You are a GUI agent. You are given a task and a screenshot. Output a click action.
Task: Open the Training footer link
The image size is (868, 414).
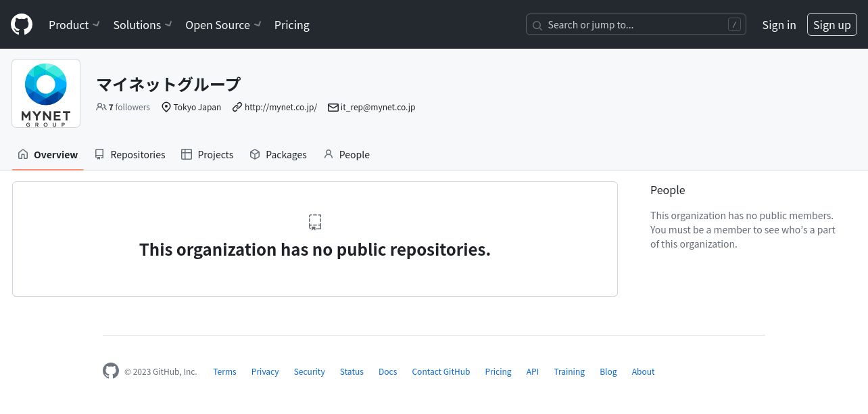pyautogui.click(x=569, y=371)
